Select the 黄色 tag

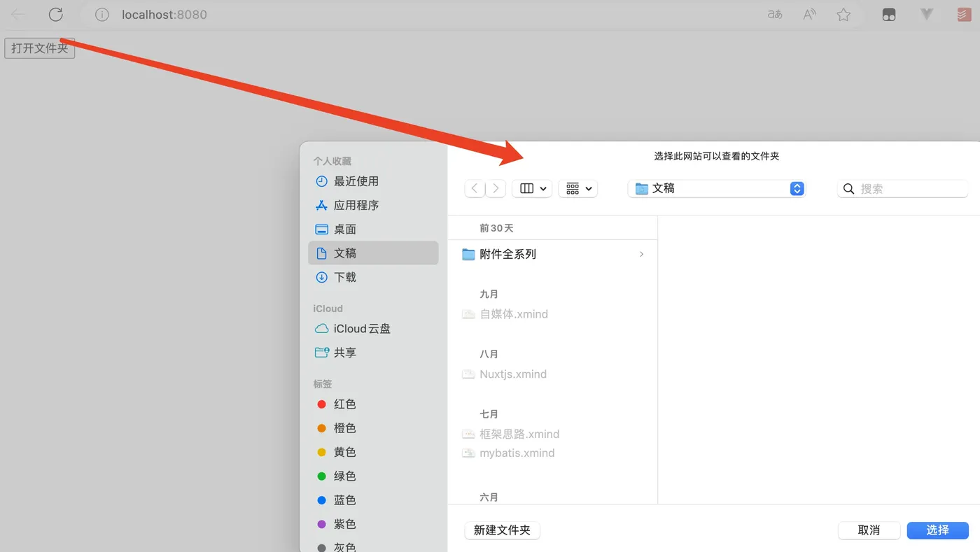tap(373, 452)
